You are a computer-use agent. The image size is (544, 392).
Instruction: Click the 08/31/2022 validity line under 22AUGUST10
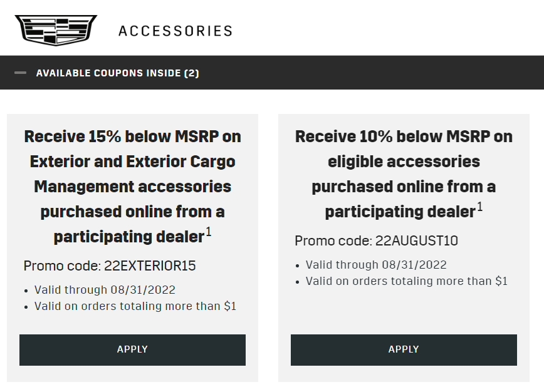tap(376, 265)
